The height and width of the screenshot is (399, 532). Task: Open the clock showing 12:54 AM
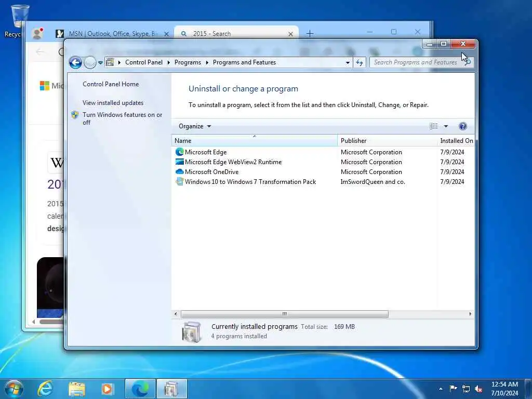coord(505,389)
